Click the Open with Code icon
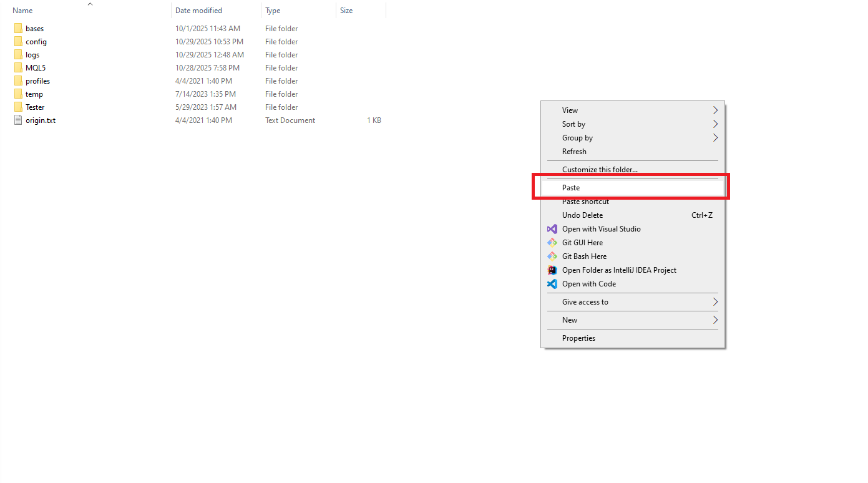Image resolution: width=868 pixels, height=483 pixels. coord(553,284)
